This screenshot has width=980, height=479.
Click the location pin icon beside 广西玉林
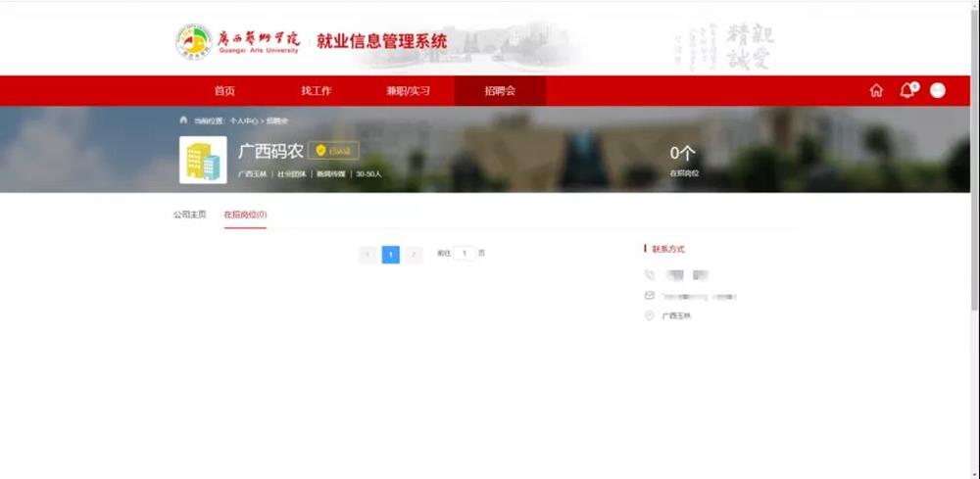[649, 315]
